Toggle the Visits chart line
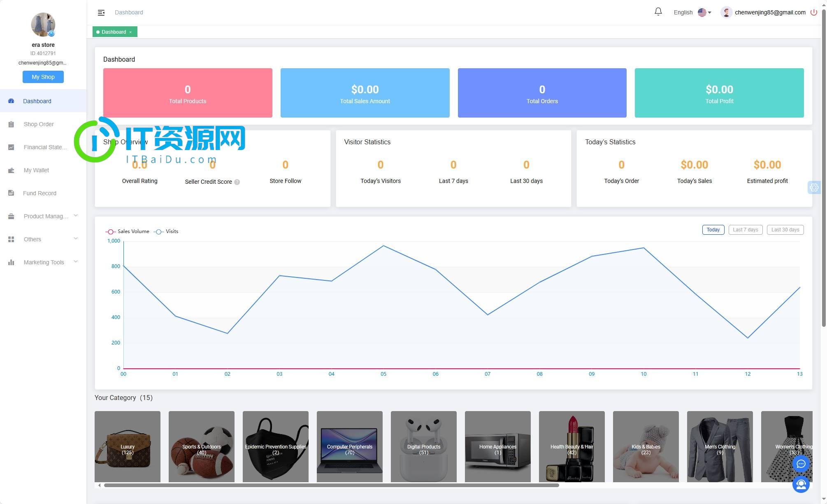Image resolution: width=827 pixels, height=504 pixels. (172, 231)
